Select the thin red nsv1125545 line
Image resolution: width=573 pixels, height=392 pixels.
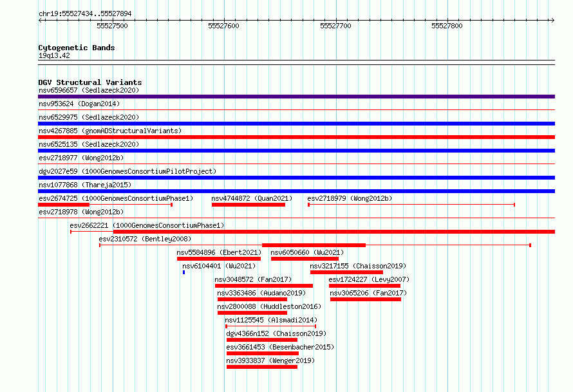[271, 326]
